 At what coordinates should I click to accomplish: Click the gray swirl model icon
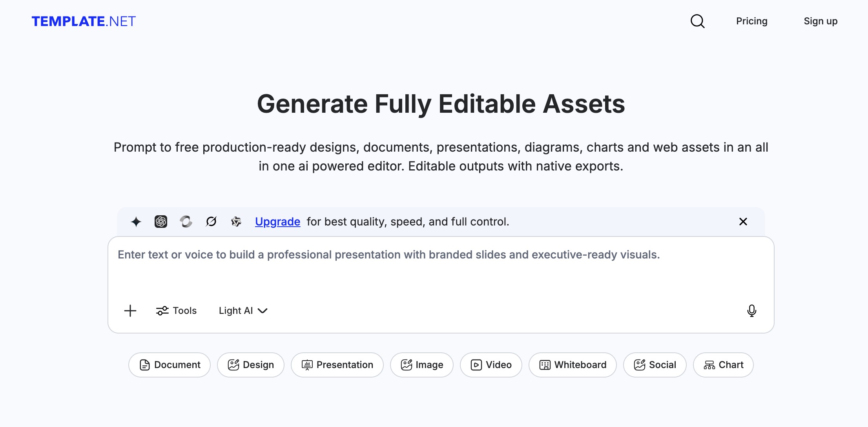(x=186, y=222)
